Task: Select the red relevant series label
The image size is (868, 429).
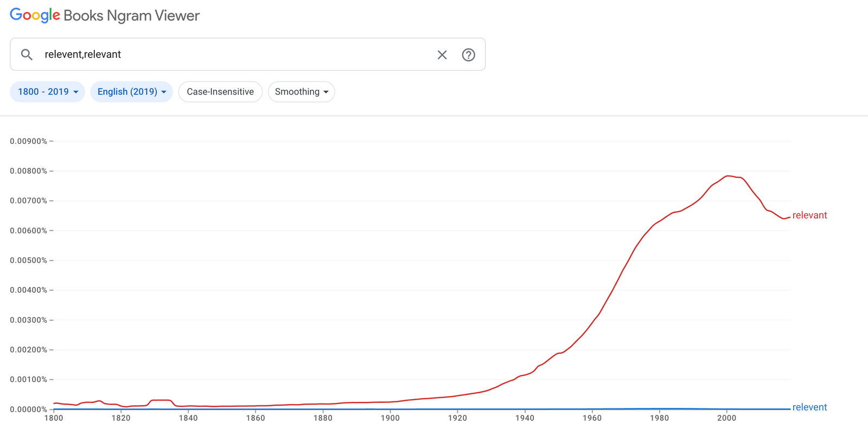Action: point(809,215)
